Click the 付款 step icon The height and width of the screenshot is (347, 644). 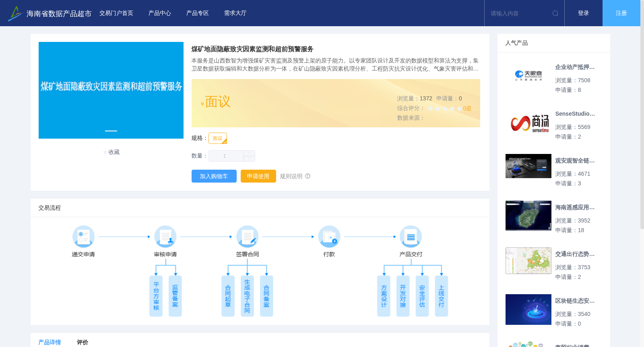pyautogui.click(x=329, y=237)
